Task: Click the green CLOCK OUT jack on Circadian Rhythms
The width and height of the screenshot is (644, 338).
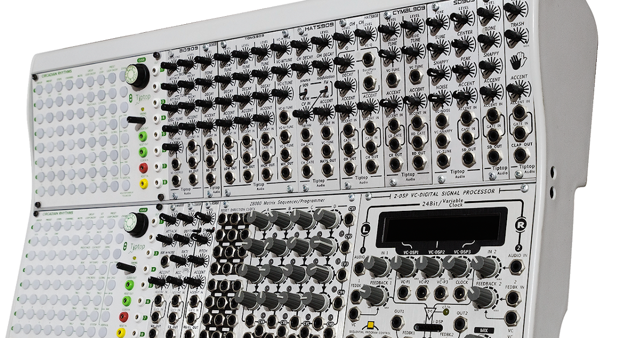Action: pos(141,136)
